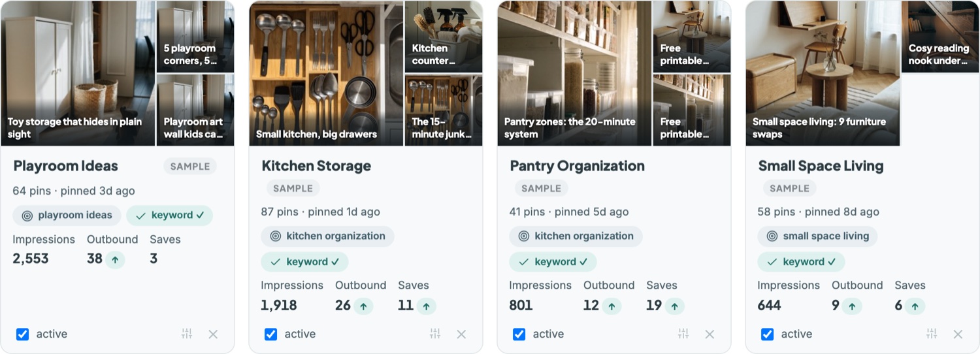Click the 'playroom ideas' target keyword chip
Viewport: 980px width, 354px height.
click(67, 216)
